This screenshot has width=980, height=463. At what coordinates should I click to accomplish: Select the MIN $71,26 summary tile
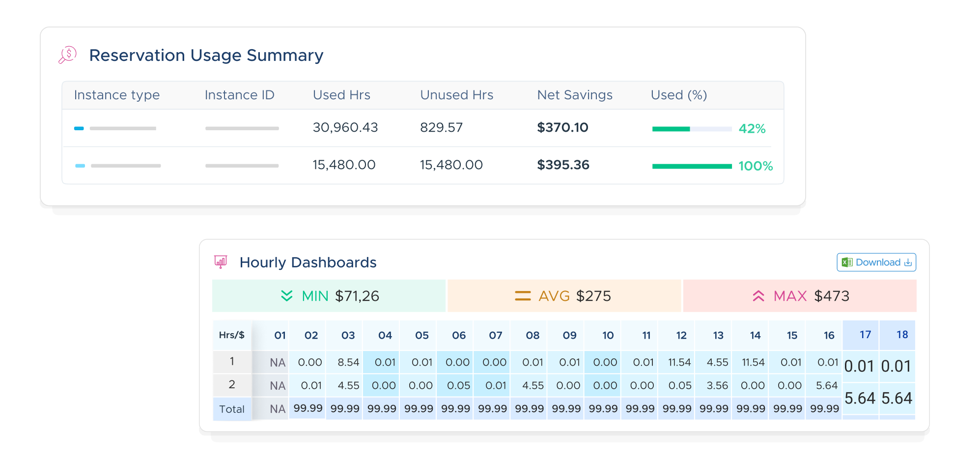[x=329, y=296]
